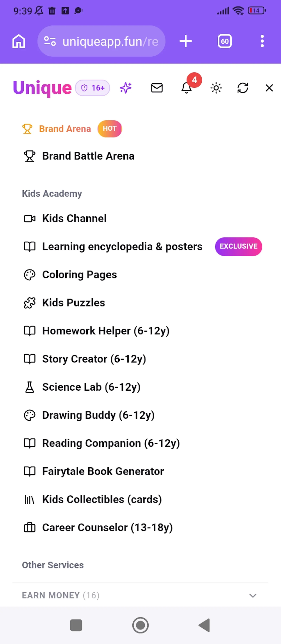
Task: Click the 16+ age rating badge
Action: tap(93, 88)
